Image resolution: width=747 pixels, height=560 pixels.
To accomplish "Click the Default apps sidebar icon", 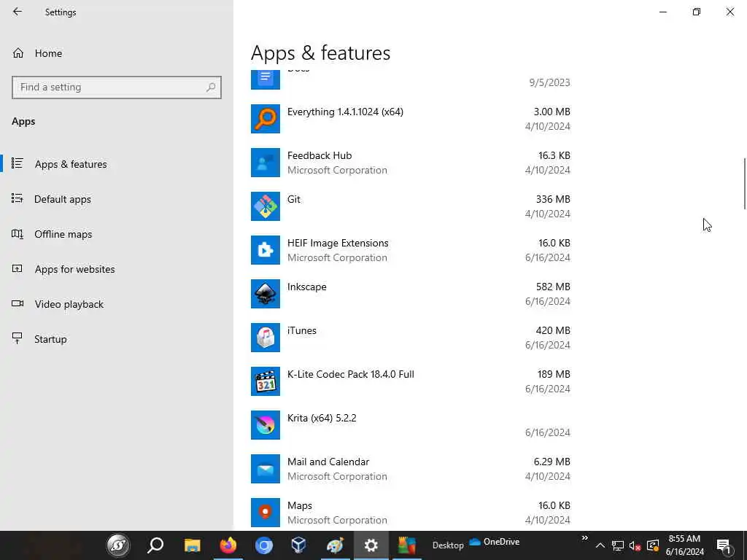I will click(x=18, y=198).
